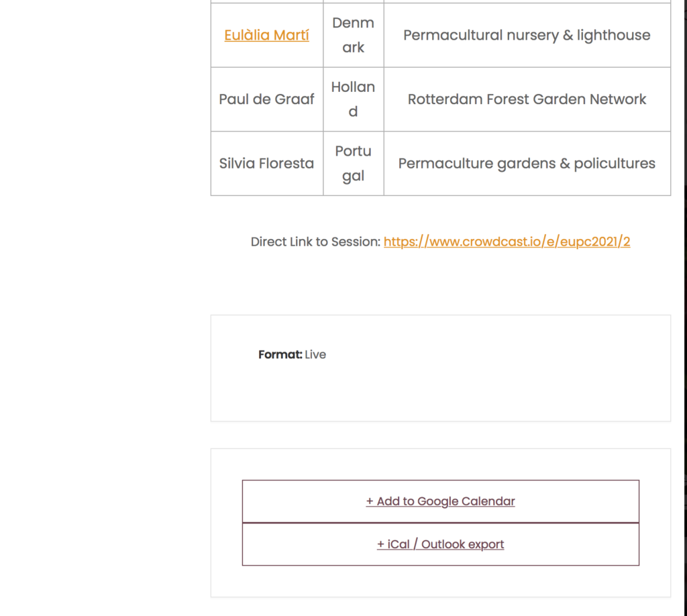The image size is (687, 616).
Task: Click the plus sign before iCal / Outlook export
Action: point(381,544)
